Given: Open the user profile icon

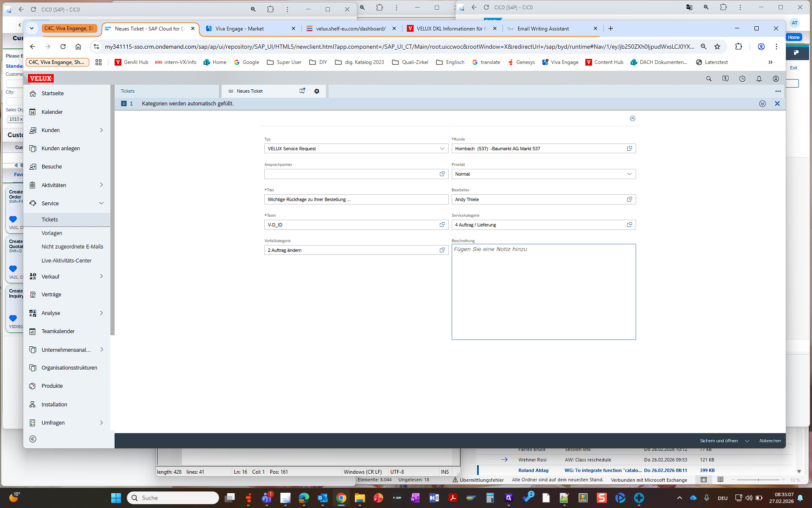Looking at the screenshot, I should point(776,79).
